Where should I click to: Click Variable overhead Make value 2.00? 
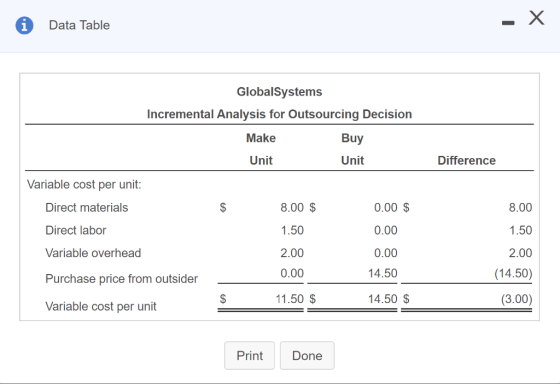[x=292, y=253]
